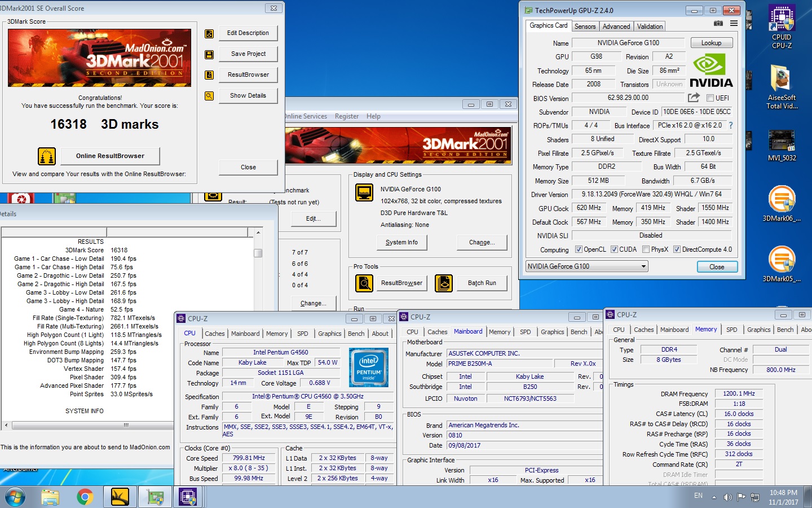This screenshot has width=812, height=508.
Task: Open the CPUID CPU-Z desktop shortcut
Action: pos(782,27)
